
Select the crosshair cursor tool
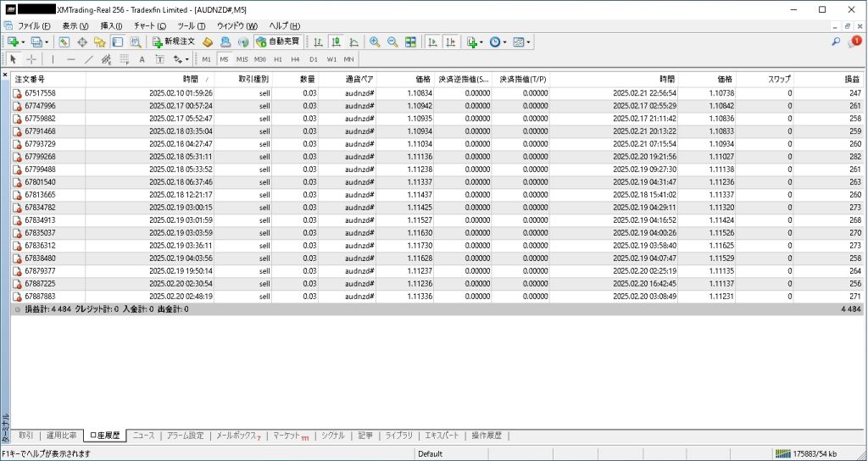click(31, 59)
